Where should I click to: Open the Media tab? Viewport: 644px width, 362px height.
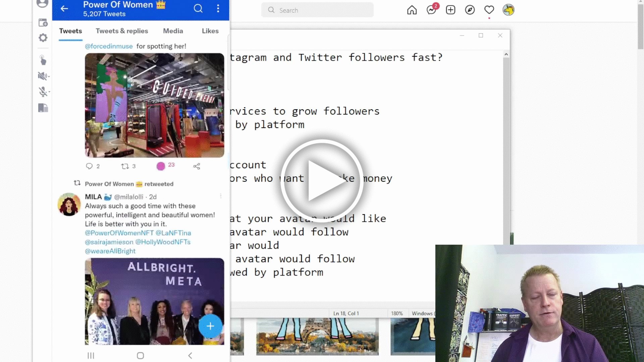173,31
